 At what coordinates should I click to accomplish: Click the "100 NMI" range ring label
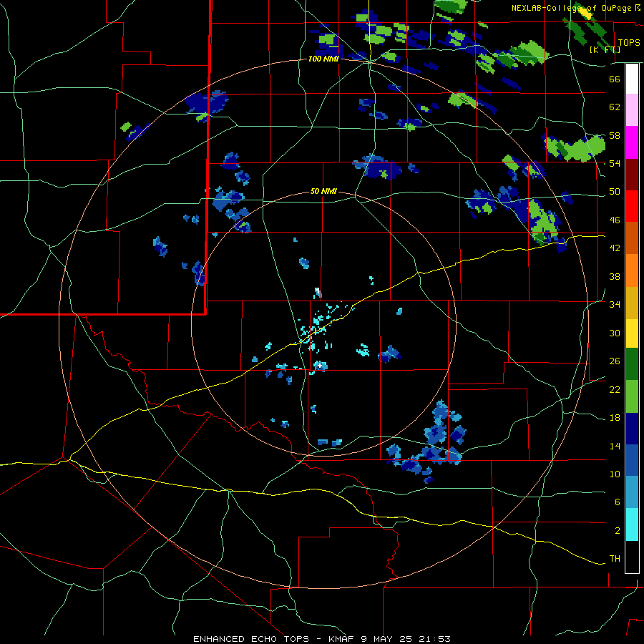click(x=323, y=59)
